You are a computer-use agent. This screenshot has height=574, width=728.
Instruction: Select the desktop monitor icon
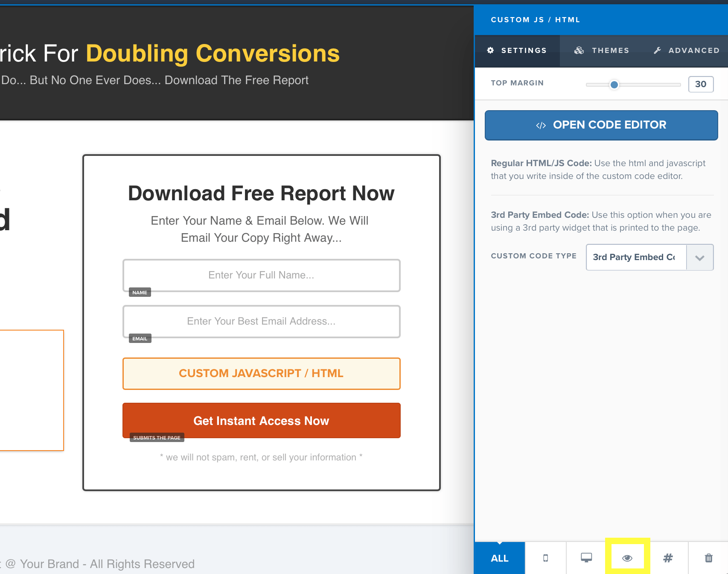[586, 558]
